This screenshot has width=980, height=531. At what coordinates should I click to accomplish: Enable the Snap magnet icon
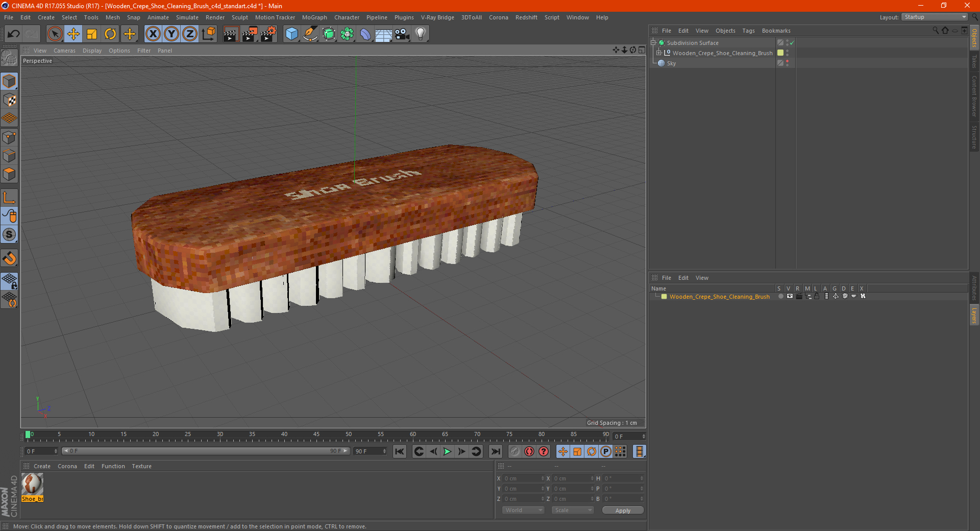point(9,258)
